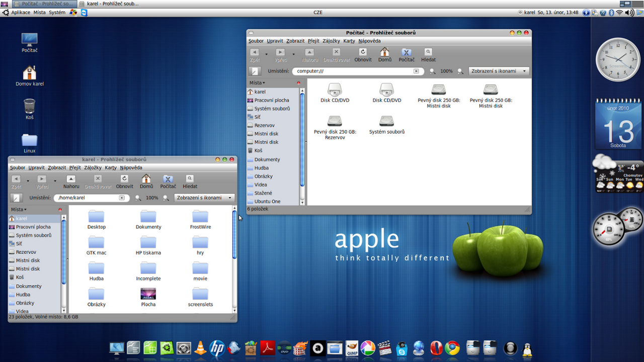The image size is (644, 362).
Task: Click the Bluetooth icon in the top panel
Action: (x=611, y=13)
